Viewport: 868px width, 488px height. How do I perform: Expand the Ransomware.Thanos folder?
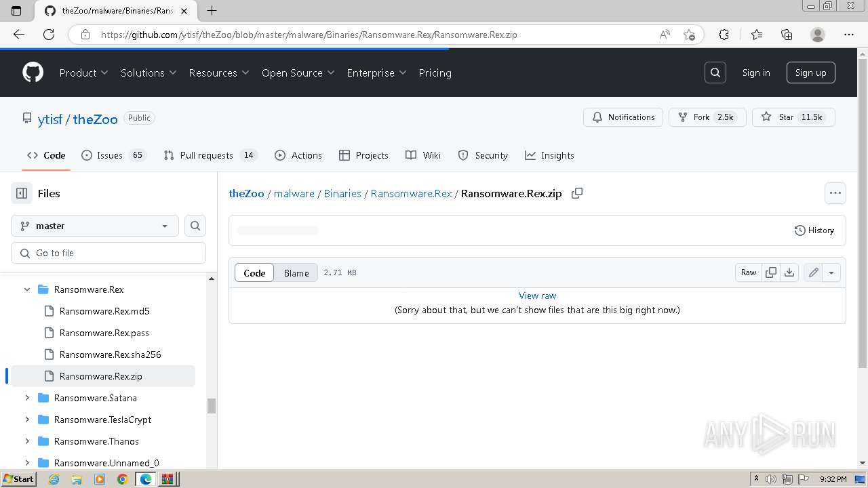(27, 441)
